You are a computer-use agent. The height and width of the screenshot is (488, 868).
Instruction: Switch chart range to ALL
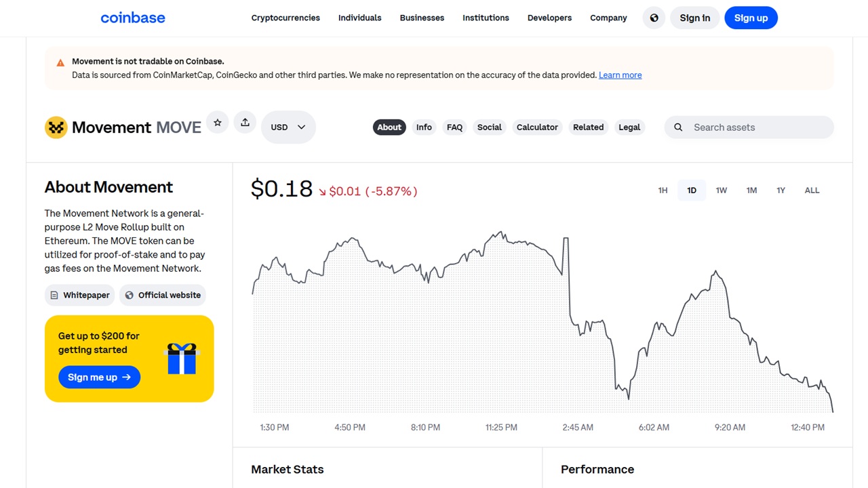tap(812, 190)
